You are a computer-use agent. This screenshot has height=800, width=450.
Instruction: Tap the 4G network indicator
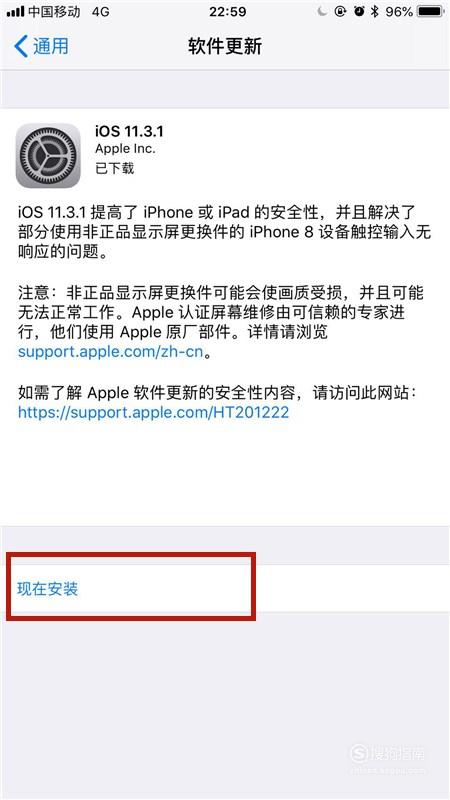click(101, 11)
